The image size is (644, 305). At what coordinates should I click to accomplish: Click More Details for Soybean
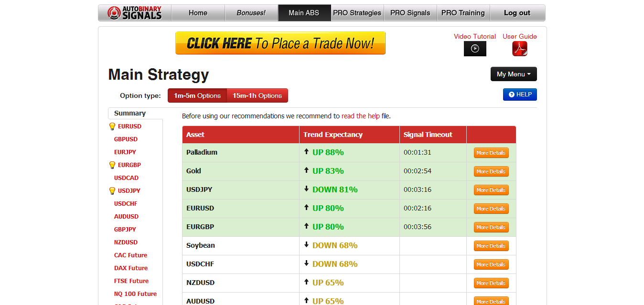click(x=491, y=246)
